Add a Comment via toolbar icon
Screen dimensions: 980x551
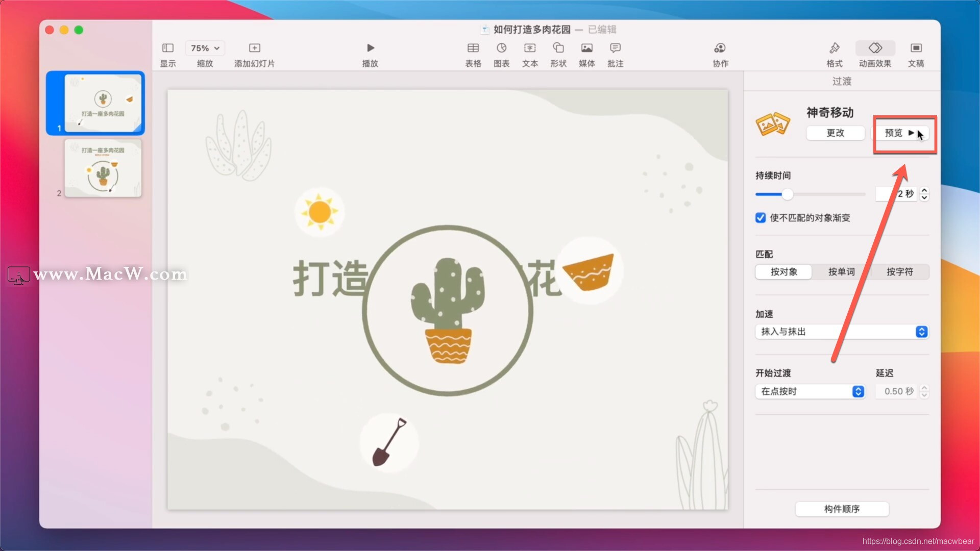615,48
